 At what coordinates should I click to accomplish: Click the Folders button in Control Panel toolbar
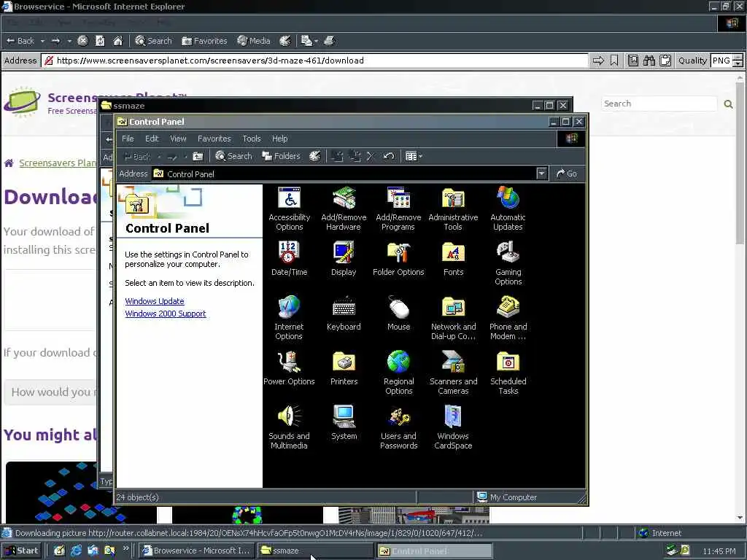click(281, 156)
